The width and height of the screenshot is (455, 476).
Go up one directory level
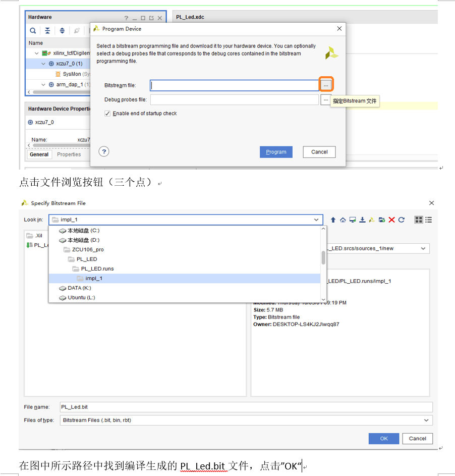pyautogui.click(x=333, y=220)
